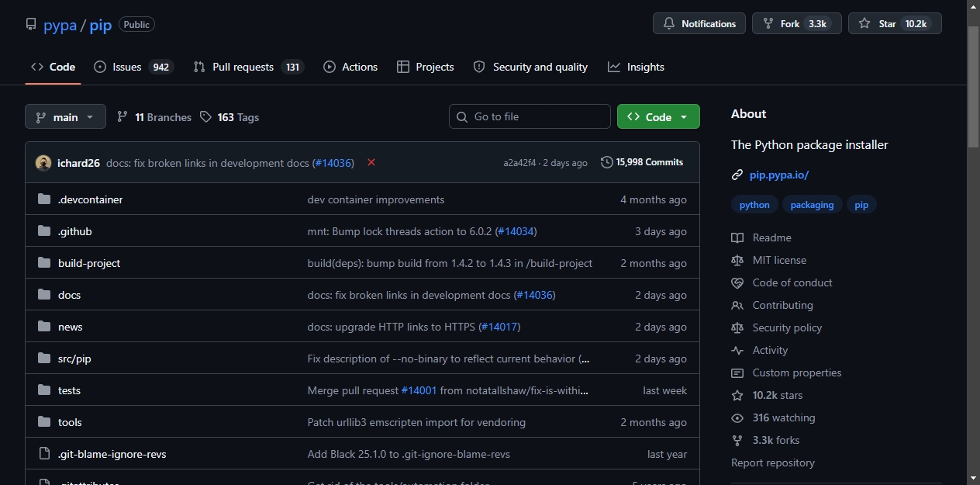Click the Go to file search field
980x485 pixels.
point(530,116)
